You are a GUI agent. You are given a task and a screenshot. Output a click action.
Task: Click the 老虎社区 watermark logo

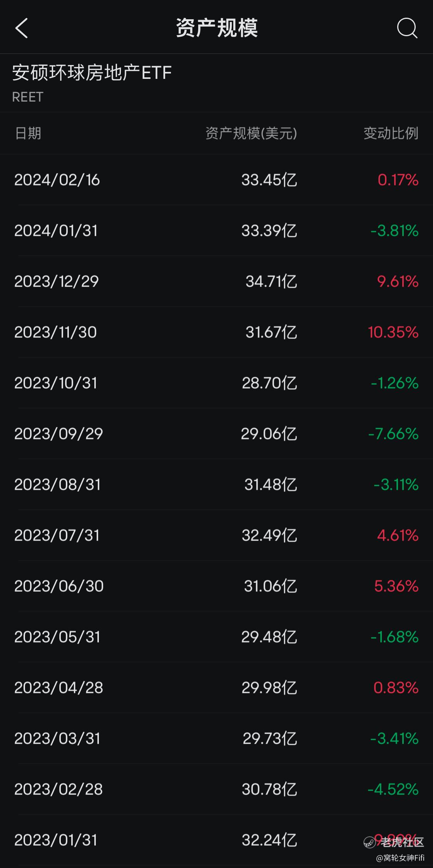pos(394,842)
